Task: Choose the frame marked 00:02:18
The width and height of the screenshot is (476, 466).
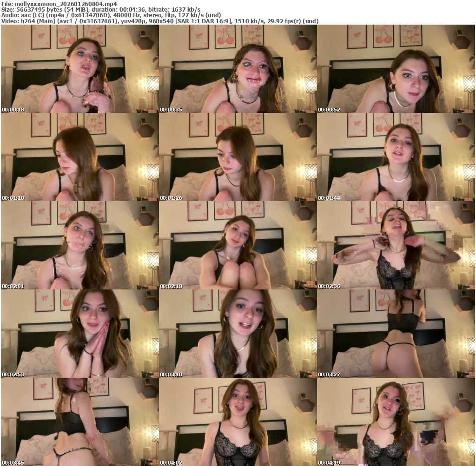Action: click(238, 245)
